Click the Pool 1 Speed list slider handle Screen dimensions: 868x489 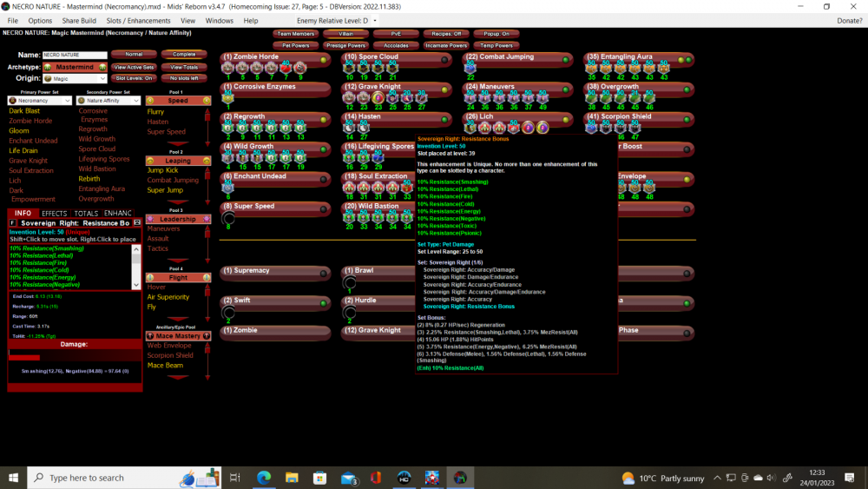click(x=207, y=116)
